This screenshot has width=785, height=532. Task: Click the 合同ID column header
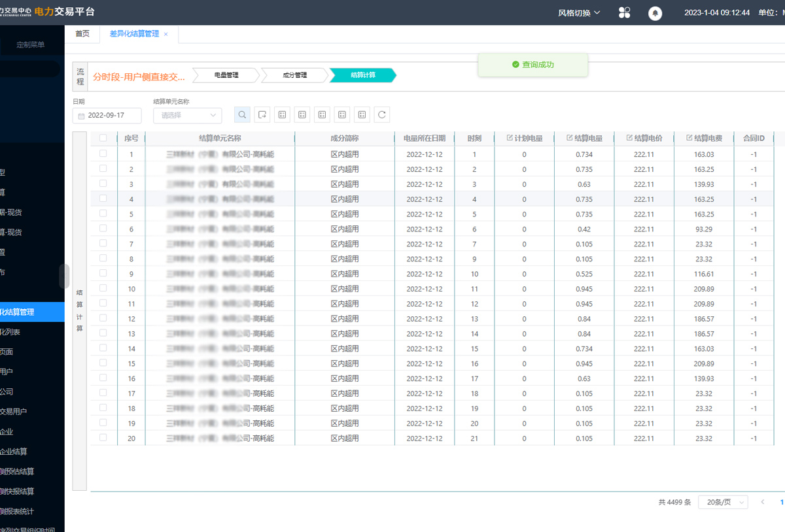[x=754, y=138]
